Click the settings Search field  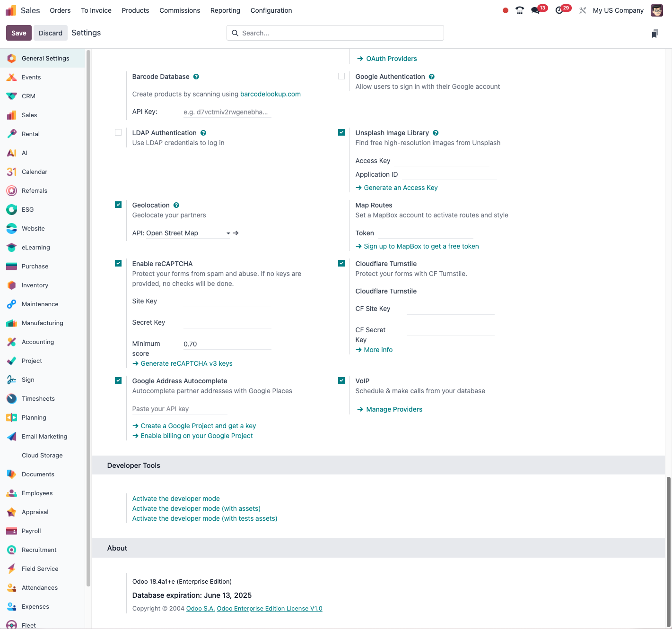335,33
